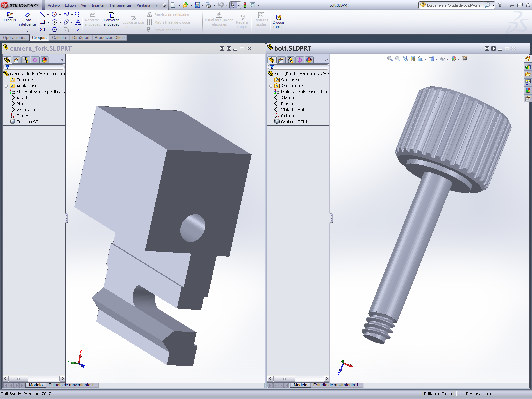Click the Convertir entidades tool
The height and width of the screenshot is (399, 532).
[x=111, y=19]
